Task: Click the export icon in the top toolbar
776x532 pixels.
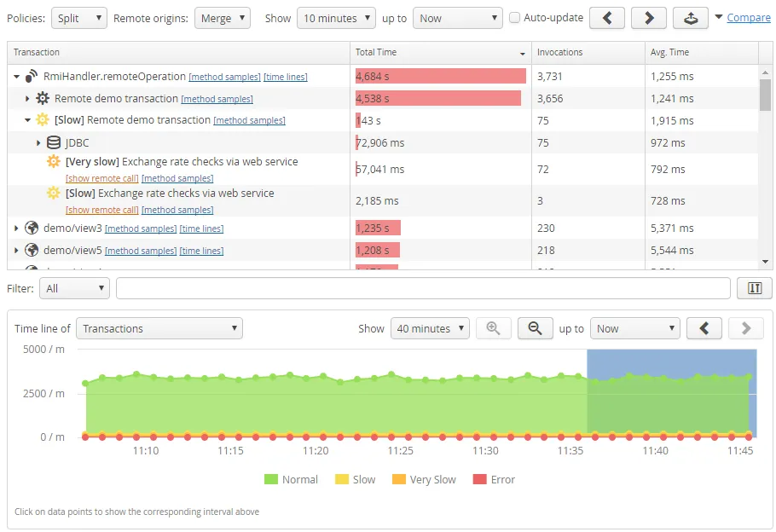Action: point(691,17)
